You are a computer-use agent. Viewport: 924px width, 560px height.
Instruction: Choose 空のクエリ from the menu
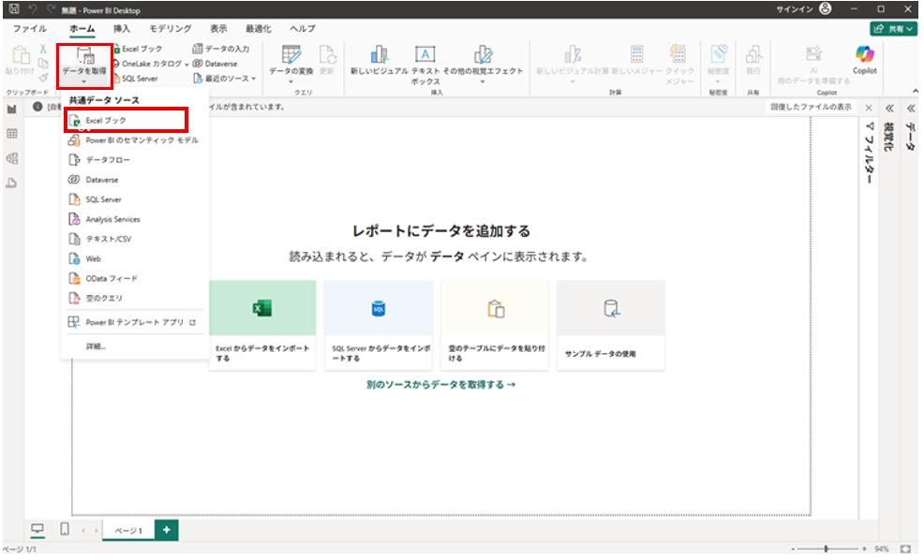134,298
